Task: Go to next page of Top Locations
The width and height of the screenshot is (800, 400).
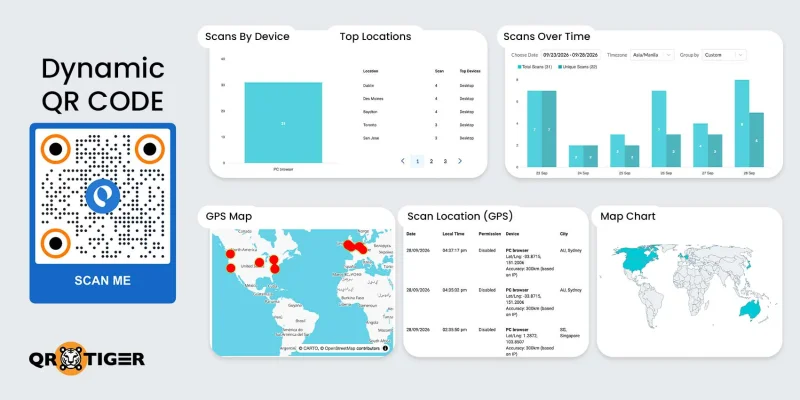Action: [460, 161]
